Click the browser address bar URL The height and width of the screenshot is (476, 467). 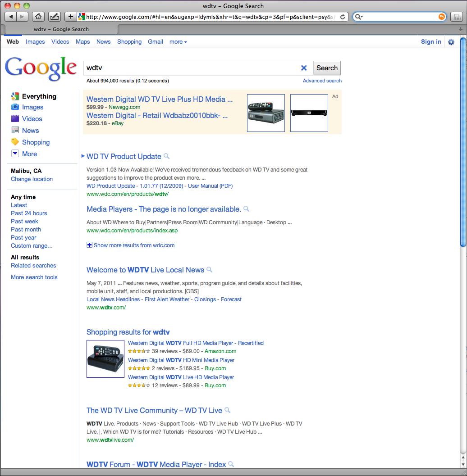pos(210,17)
